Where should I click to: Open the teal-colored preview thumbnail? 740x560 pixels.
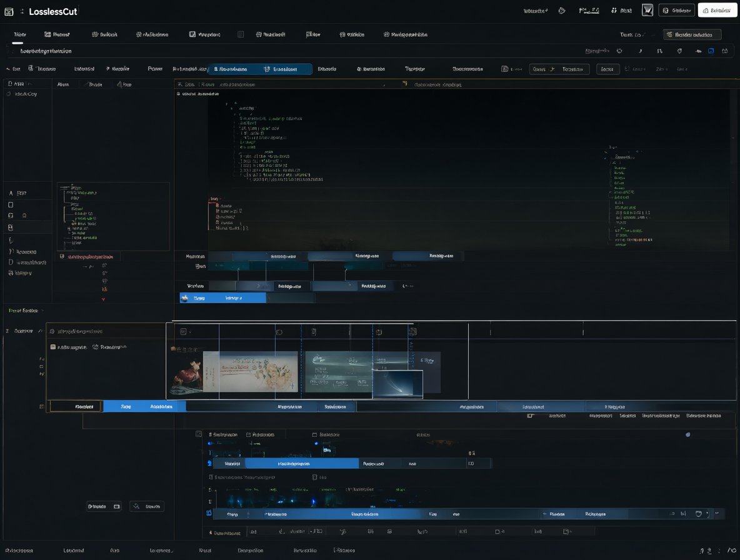pyautogui.click(x=338, y=372)
